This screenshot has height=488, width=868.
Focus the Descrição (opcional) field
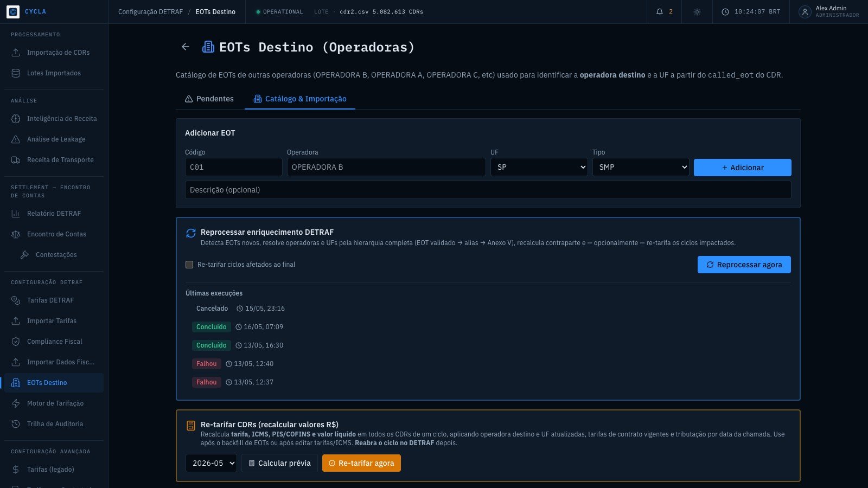point(488,190)
